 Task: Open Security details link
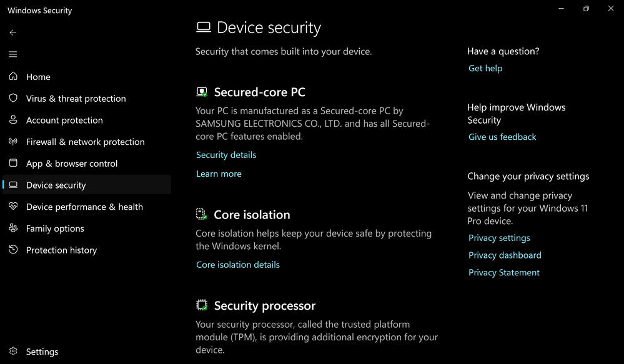point(226,155)
